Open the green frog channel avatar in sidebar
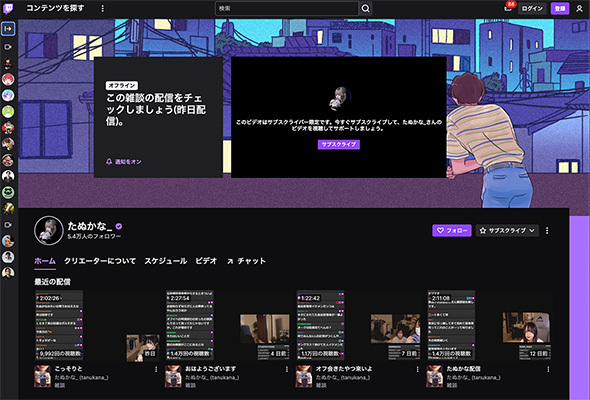 point(8,111)
